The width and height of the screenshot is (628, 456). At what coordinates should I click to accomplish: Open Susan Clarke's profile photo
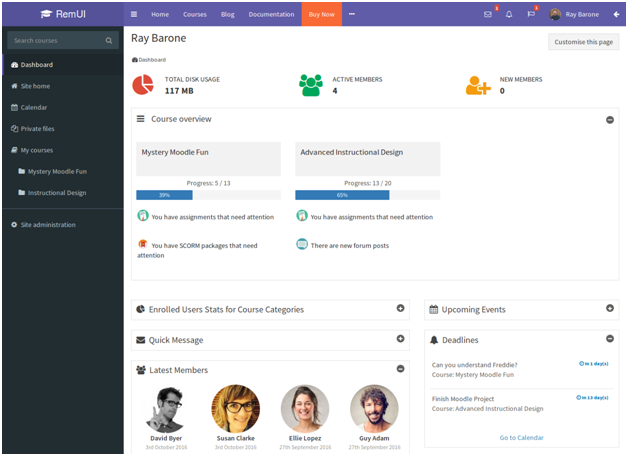click(236, 409)
